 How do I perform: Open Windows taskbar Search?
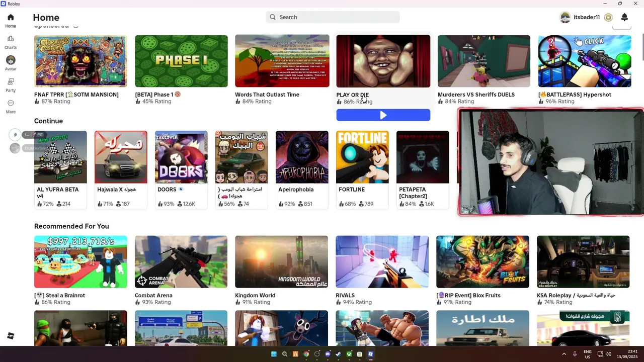(285, 354)
